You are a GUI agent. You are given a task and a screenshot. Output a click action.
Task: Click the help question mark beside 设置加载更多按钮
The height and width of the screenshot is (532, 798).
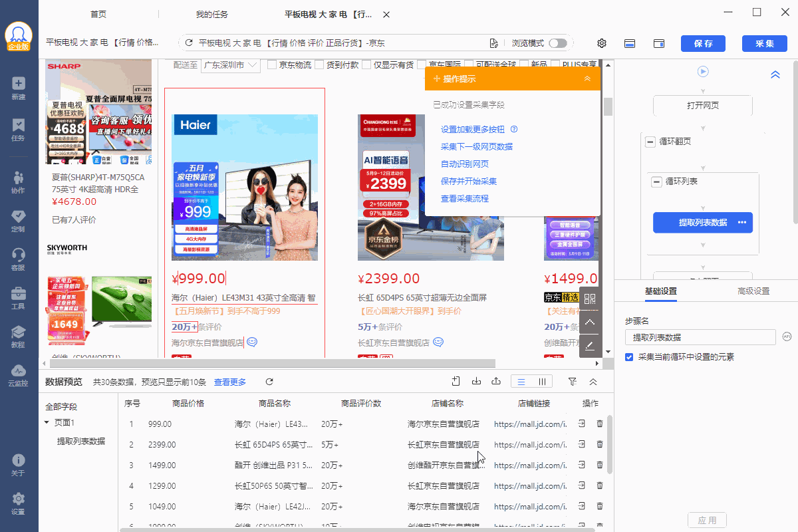pos(514,129)
